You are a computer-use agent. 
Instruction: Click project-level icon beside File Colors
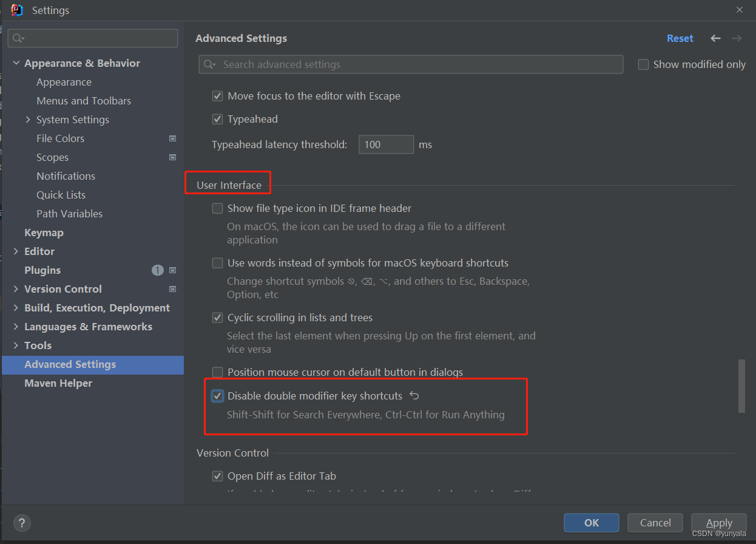point(172,138)
